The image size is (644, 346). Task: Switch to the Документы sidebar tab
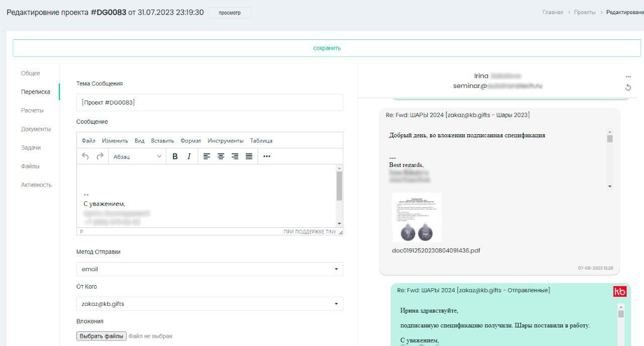tap(36, 129)
